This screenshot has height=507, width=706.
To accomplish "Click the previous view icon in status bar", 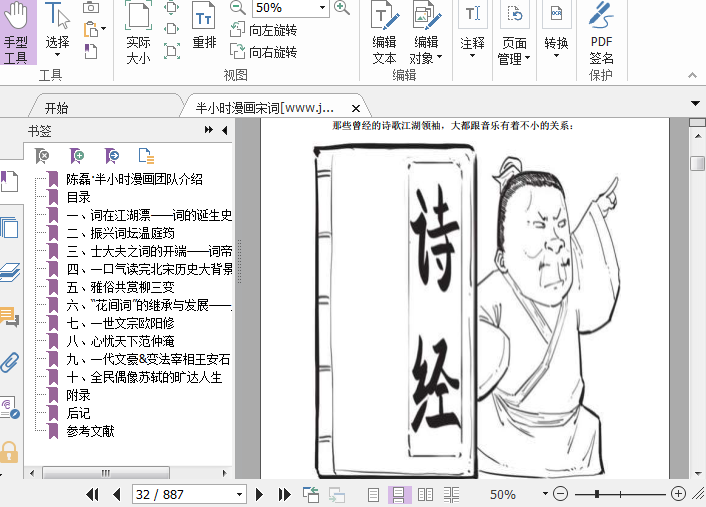I will coord(311,494).
